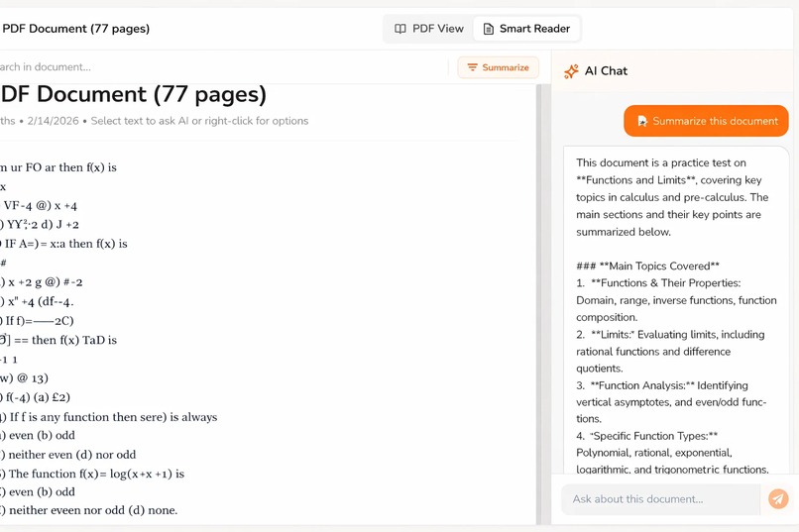Switch to the PDF View tab

point(429,29)
